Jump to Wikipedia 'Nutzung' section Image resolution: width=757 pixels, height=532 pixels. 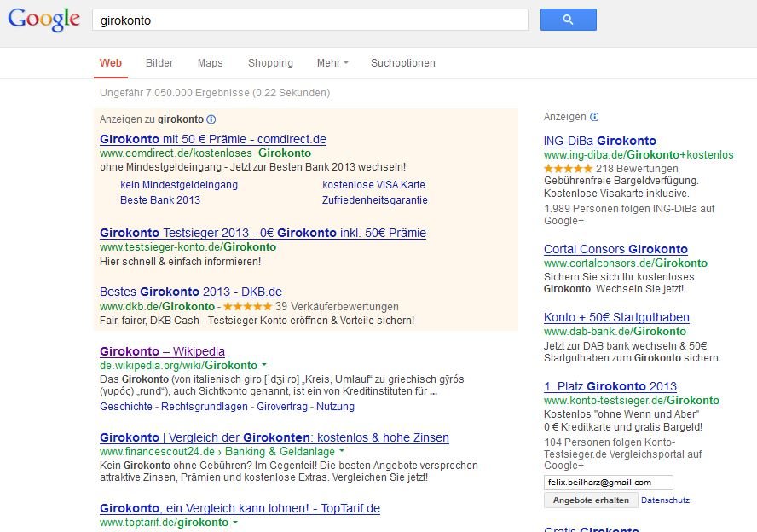point(335,407)
